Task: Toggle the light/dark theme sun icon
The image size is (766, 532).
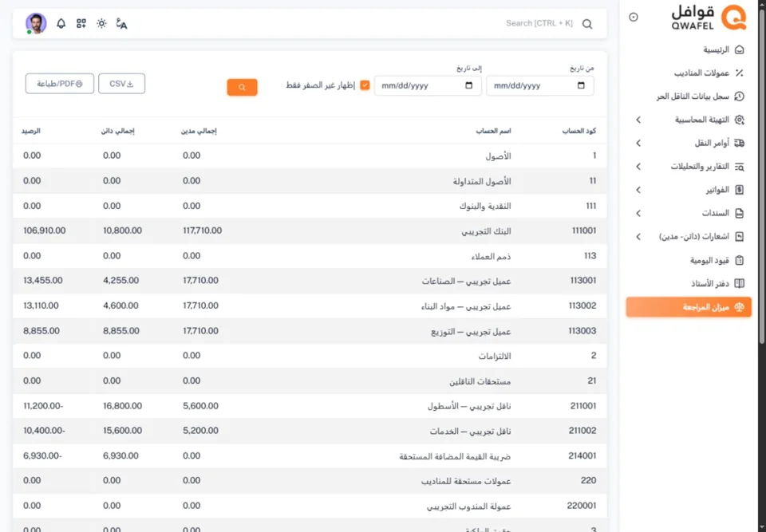Action: 101,23
